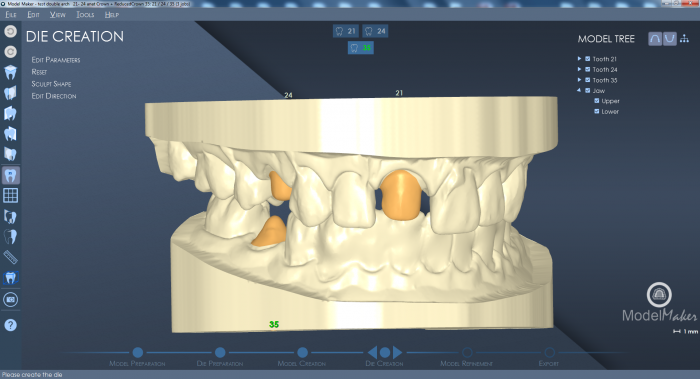Viewport: 700px width, 379px height.
Task: Collapse the Jaw tree node
Action: [579, 90]
